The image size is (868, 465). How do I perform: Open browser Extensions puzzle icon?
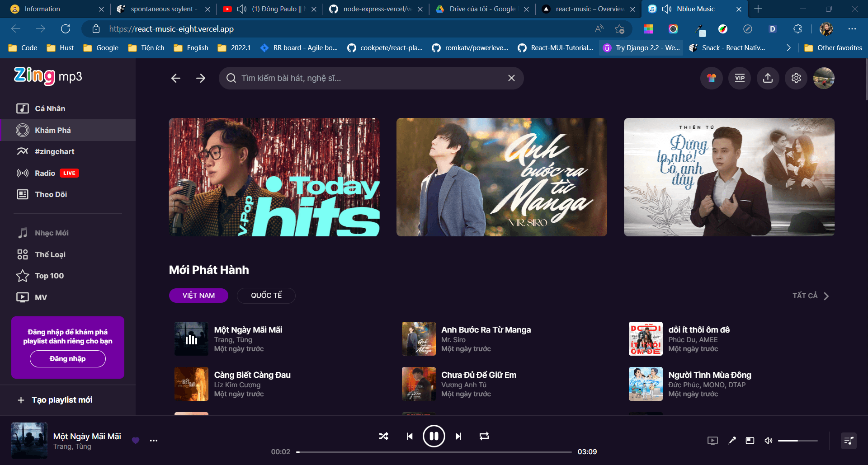point(797,29)
